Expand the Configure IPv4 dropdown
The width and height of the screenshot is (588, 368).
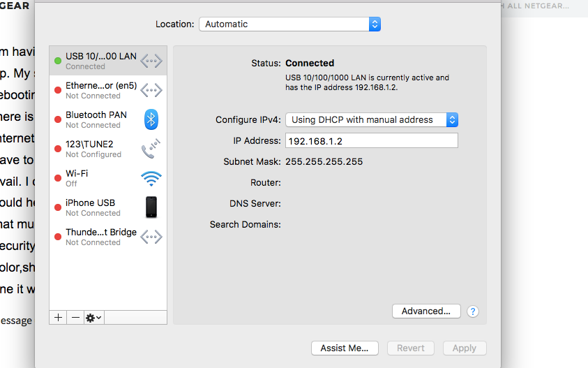[372, 119]
